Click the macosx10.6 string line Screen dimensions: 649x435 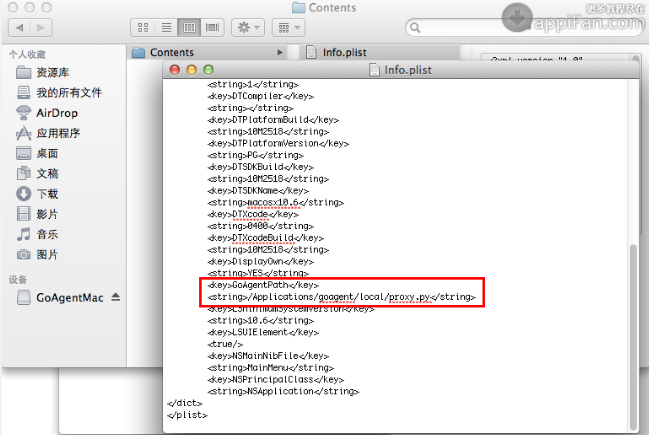point(276,202)
